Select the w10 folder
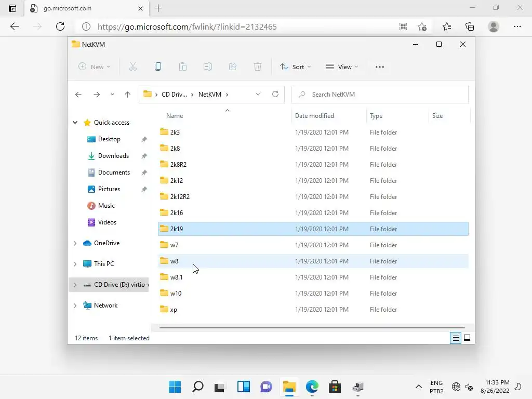Viewport: 532px width, 399px height. click(313, 293)
